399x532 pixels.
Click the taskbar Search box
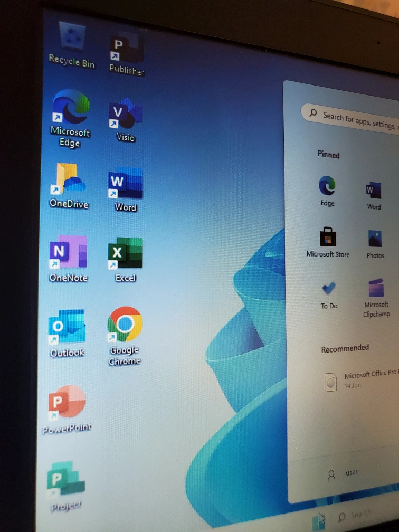pos(356,515)
